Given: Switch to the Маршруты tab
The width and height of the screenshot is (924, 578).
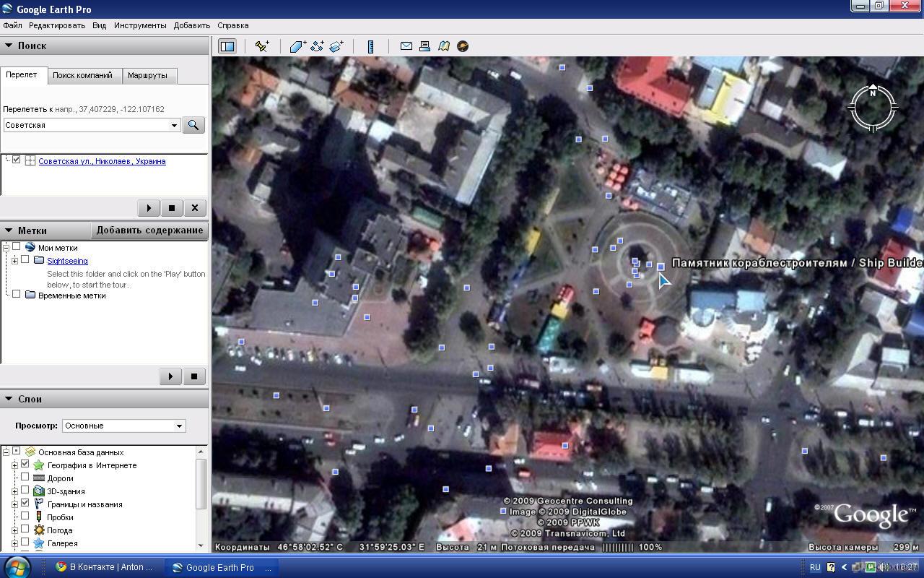Looking at the screenshot, I should (x=147, y=75).
